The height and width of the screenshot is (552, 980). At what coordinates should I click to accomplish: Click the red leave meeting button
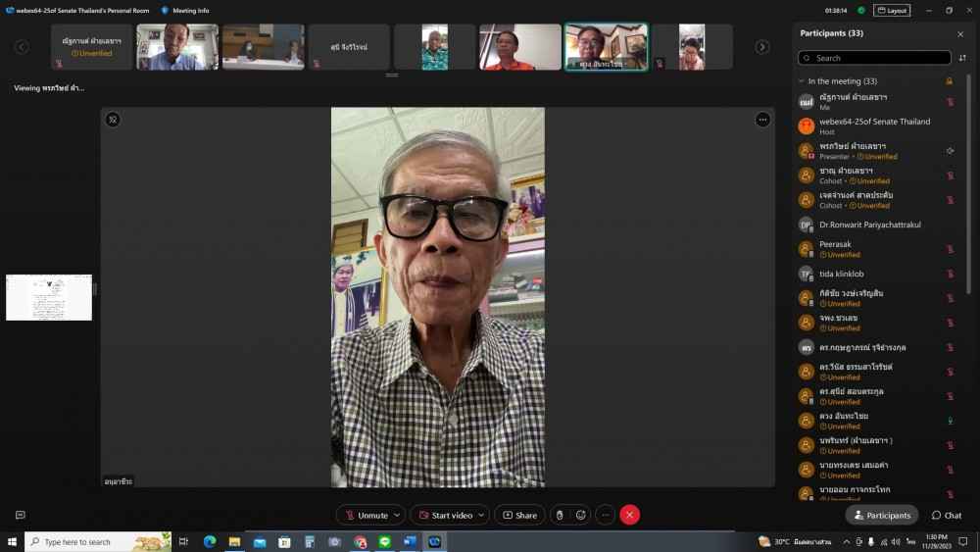(630, 515)
